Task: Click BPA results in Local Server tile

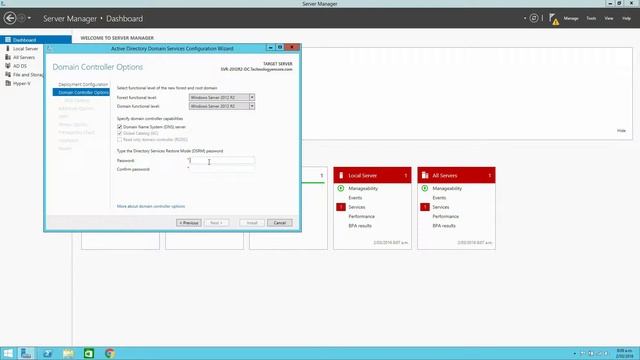Action: click(x=360, y=226)
